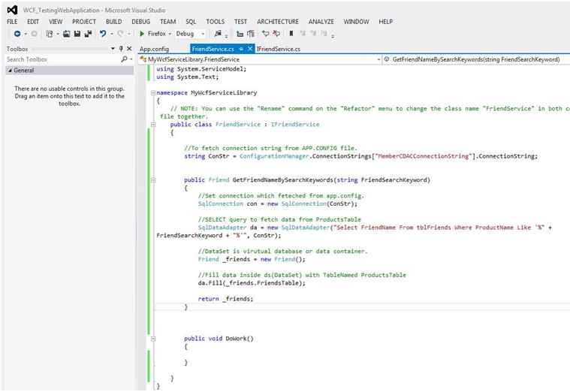Open the ARCHITECTURE menu

(x=277, y=22)
